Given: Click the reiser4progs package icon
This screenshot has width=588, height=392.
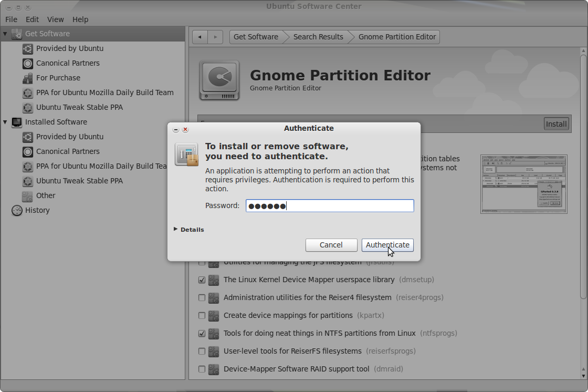Looking at the screenshot, I should pos(214,298).
